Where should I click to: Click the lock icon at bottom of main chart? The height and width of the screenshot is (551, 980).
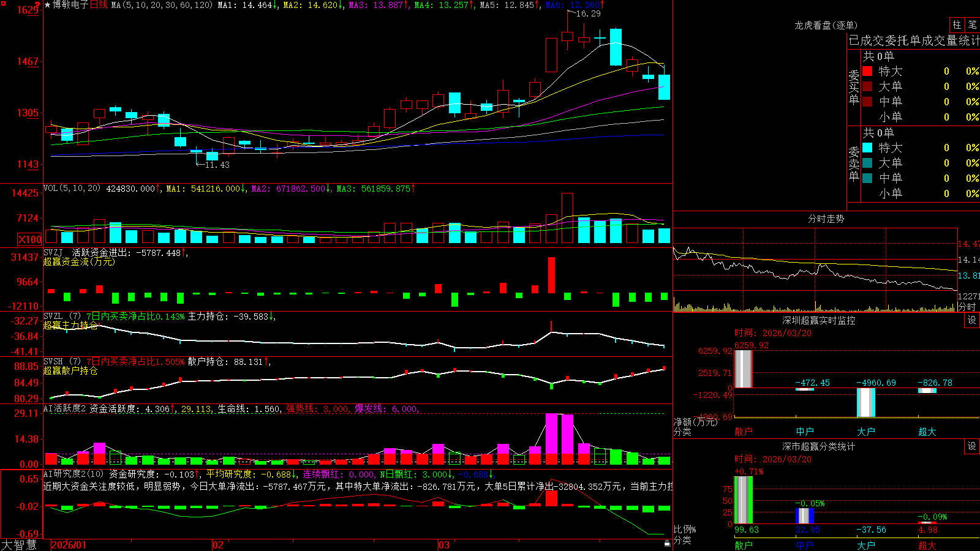click(x=668, y=543)
